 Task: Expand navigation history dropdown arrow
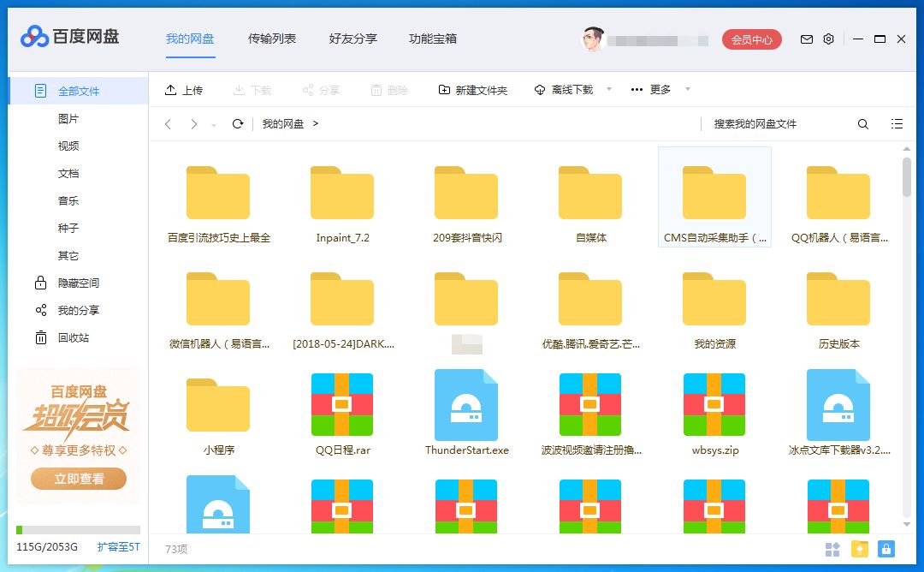(x=213, y=125)
